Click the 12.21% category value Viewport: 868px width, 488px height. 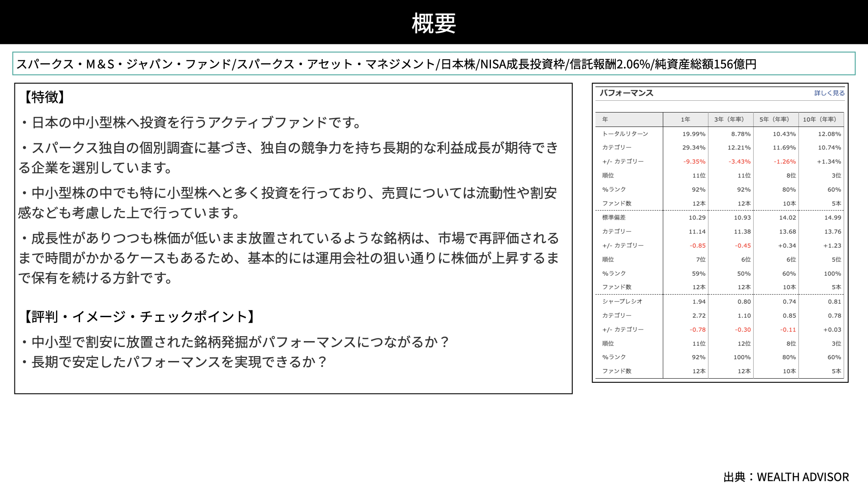tap(739, 148)
